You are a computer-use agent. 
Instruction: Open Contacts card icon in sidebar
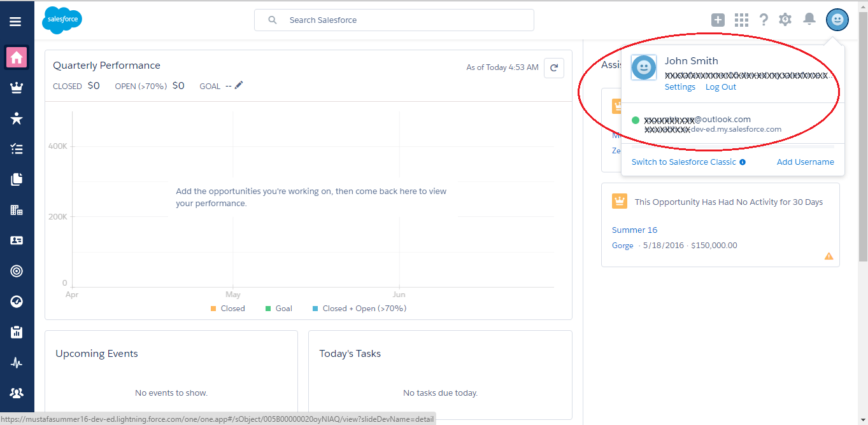[17, 240]
